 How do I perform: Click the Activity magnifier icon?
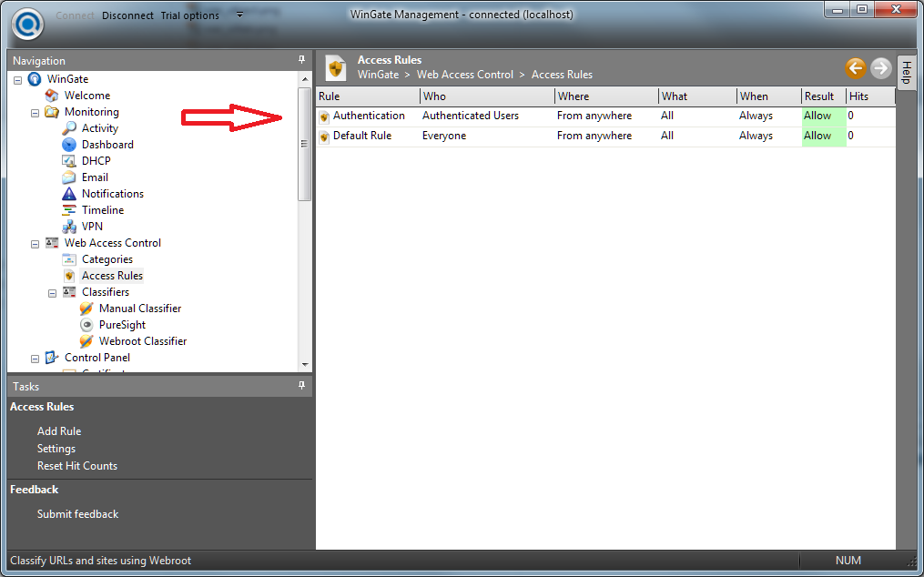coord(69,128)
